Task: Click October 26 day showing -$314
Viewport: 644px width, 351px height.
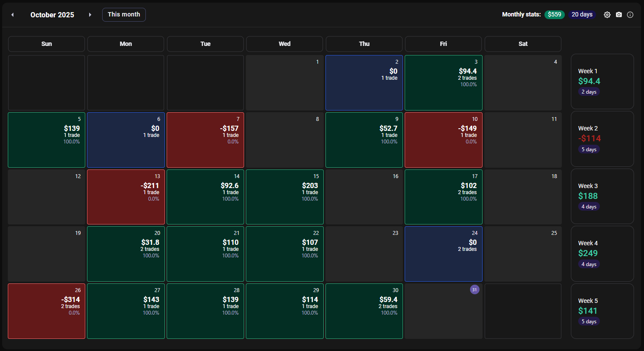Action: tap(46, 311)
